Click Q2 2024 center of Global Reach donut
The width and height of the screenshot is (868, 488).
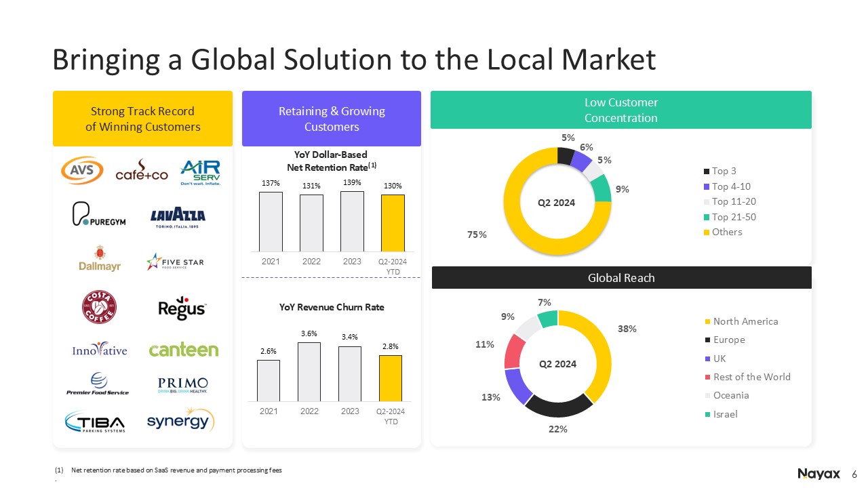point(557,364)
